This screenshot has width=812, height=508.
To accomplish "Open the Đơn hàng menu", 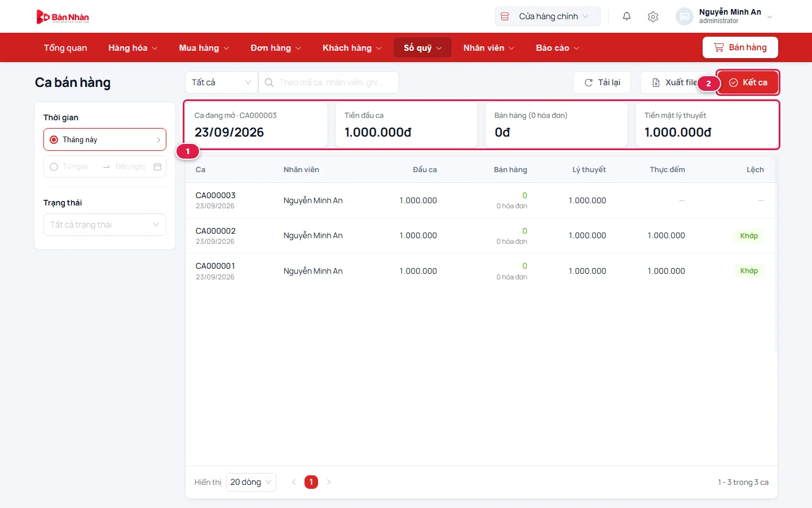I will (276, 48).
